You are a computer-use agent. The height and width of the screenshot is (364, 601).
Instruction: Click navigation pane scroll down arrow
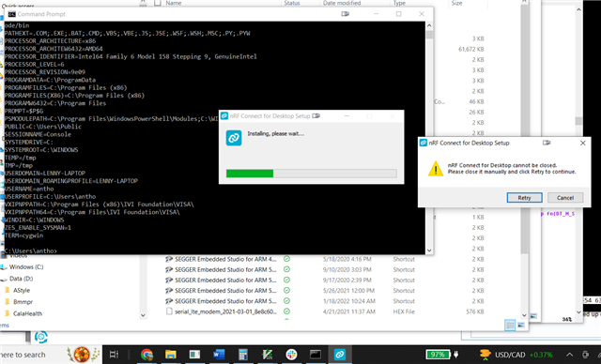143,315
